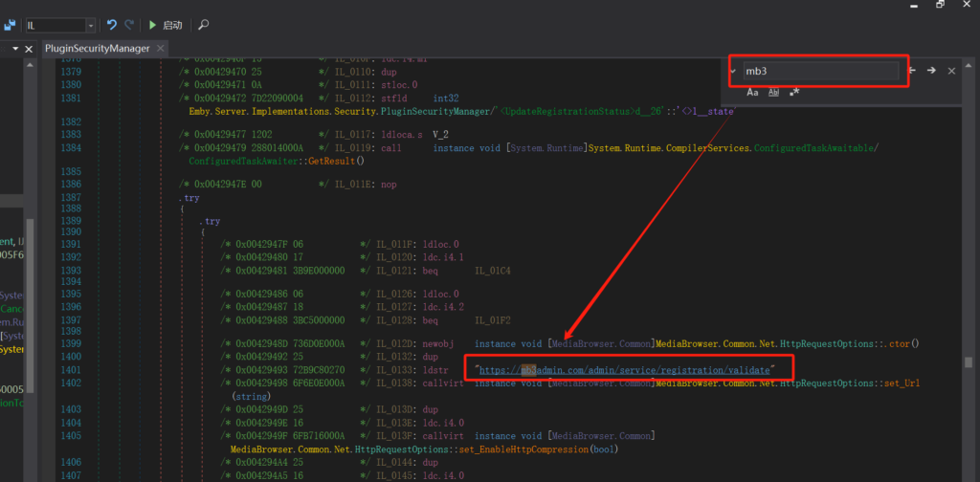Click the ConfiguredTaskAwaitable type reference
This screenshot has width=980, height=482.
(813, 148)
